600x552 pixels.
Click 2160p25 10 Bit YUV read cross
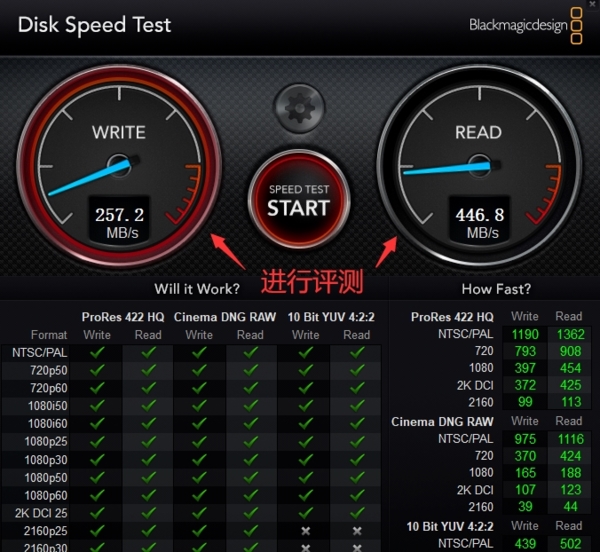tap(357, 531)
